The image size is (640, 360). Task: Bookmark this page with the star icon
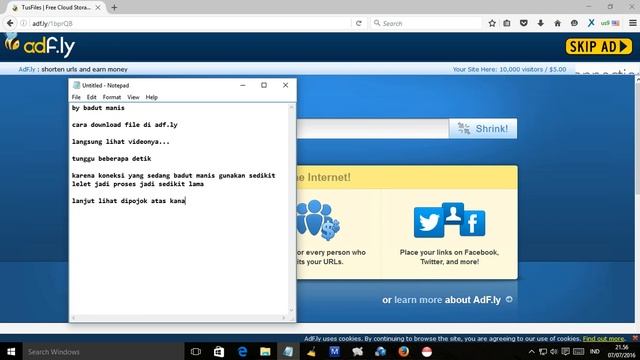point(492,23)
